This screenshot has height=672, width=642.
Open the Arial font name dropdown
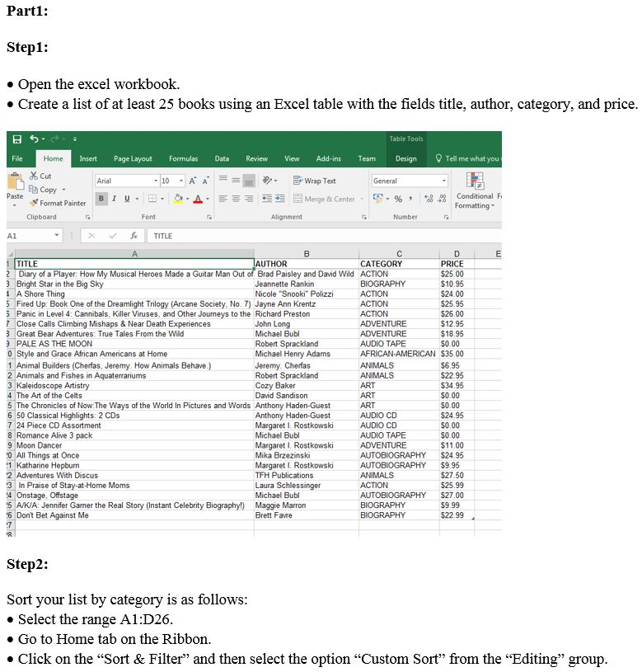(x=156, y=181)
